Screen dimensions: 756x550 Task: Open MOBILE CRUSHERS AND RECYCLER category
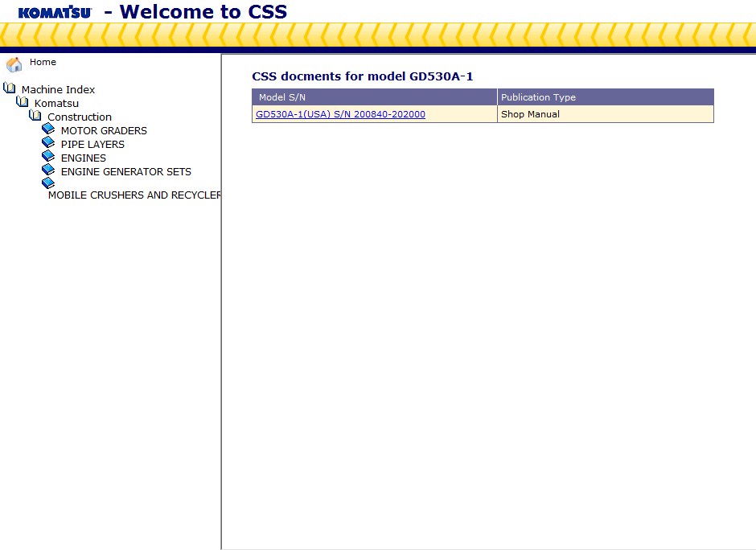(134, 195)
